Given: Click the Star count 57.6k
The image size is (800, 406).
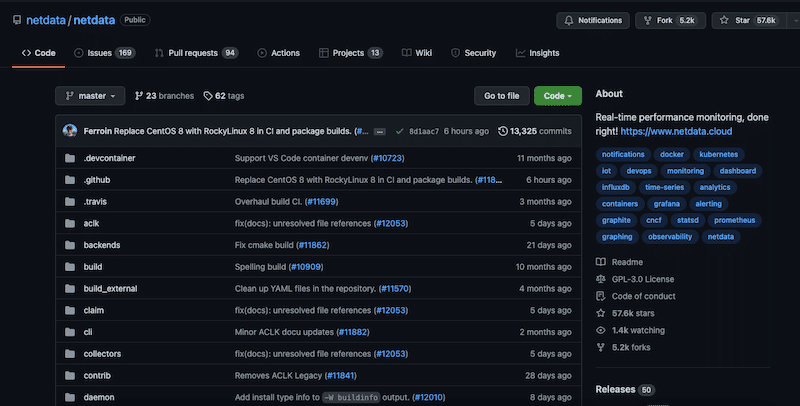Looking at the screenshot, I should tap(766, 20).
